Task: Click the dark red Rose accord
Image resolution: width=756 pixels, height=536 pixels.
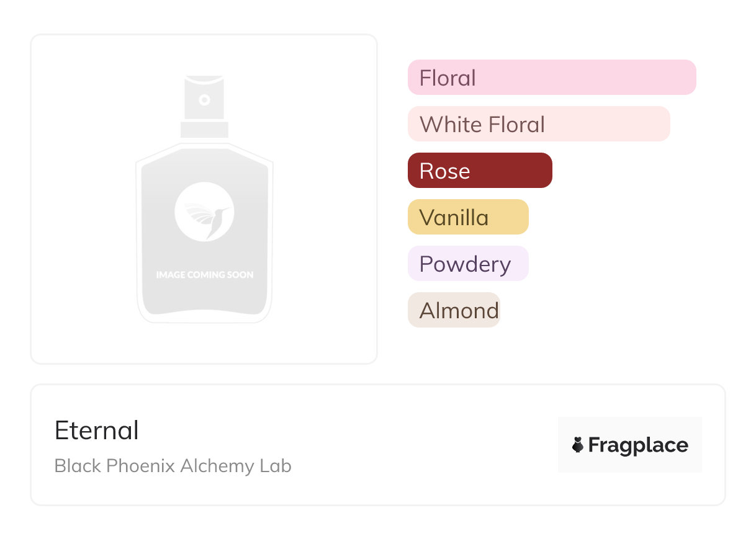Action: 480,171
